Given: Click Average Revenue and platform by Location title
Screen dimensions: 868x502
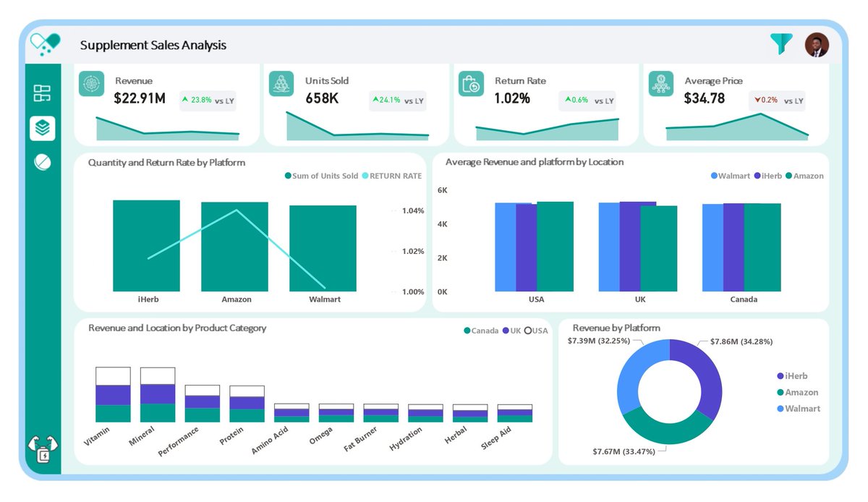Looking at the screenshot, I should coord(535,162).
